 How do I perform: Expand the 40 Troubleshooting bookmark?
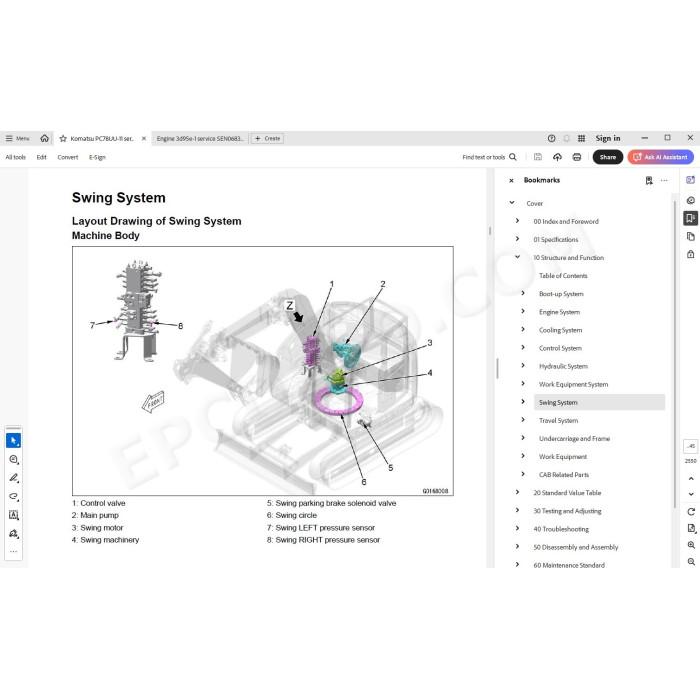(x=517, y=529)
